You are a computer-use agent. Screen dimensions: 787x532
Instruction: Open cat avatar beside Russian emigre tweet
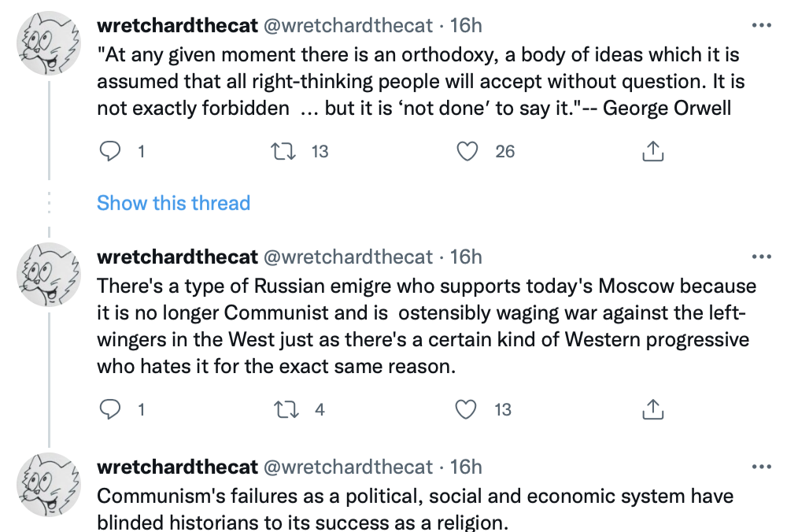[x=49, y=275]
